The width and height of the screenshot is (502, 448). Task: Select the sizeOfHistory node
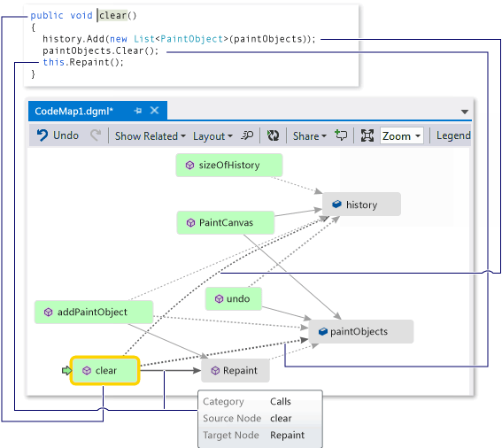[x=229, y=165]
